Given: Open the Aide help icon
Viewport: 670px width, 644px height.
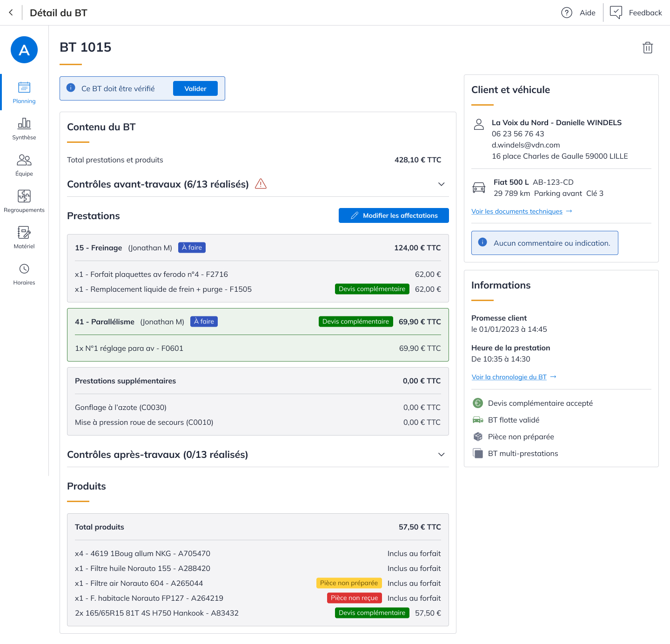Looking at the screenshot, I should point(566,13).
